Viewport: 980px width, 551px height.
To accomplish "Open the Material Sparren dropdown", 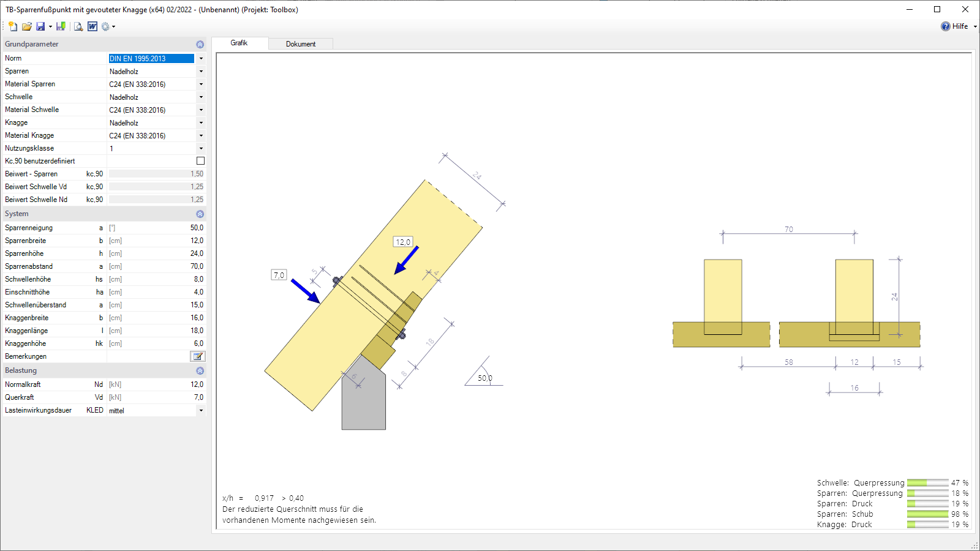I will (x=201, y=84).
